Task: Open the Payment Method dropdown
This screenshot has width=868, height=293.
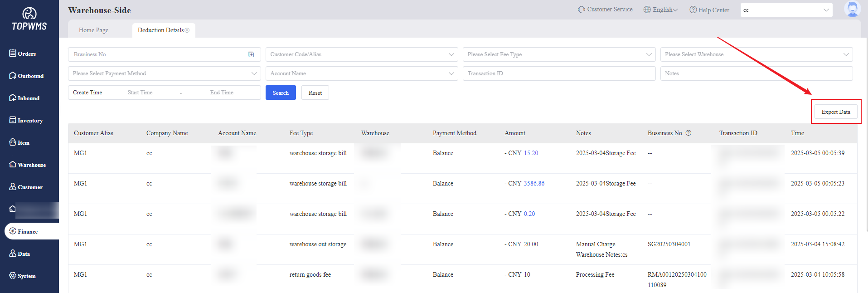Action: pyautogui.click(x=164, y=73)
